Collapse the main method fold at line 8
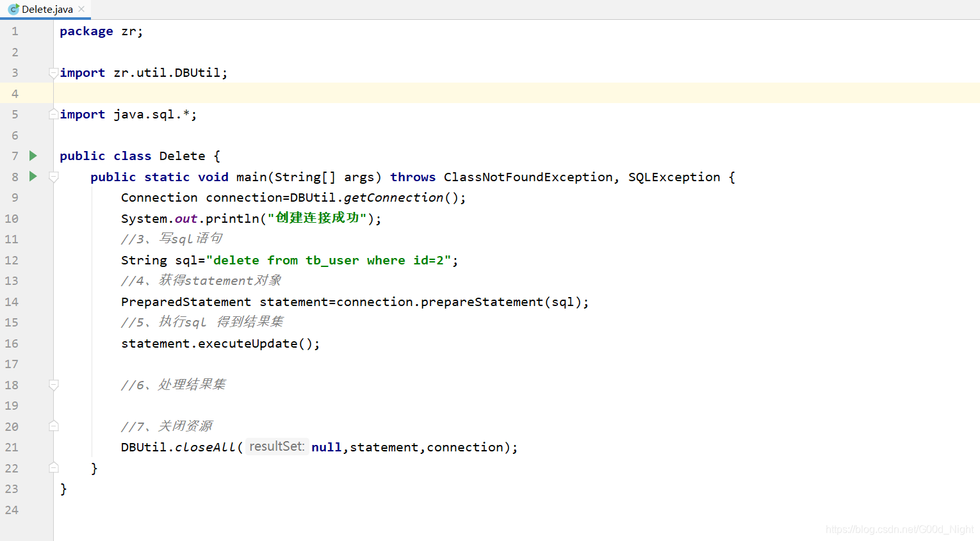This screenshot has width=980, height=541. [54, 177]
